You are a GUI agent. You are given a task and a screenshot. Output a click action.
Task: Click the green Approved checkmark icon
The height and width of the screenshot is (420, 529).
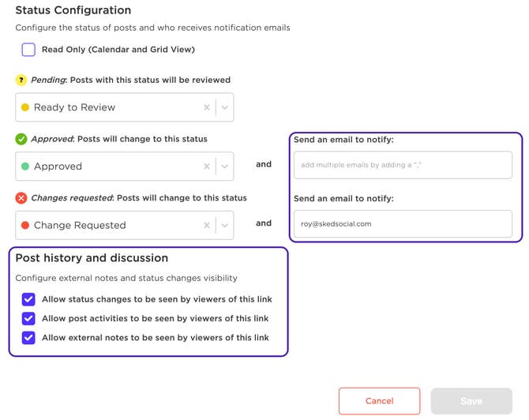click(21, 139)
